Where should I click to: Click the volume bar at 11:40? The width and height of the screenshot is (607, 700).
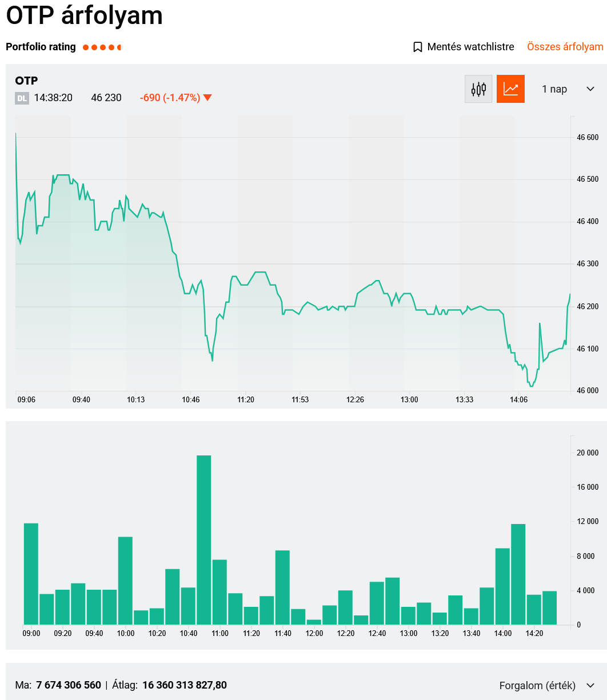[282, 587]
